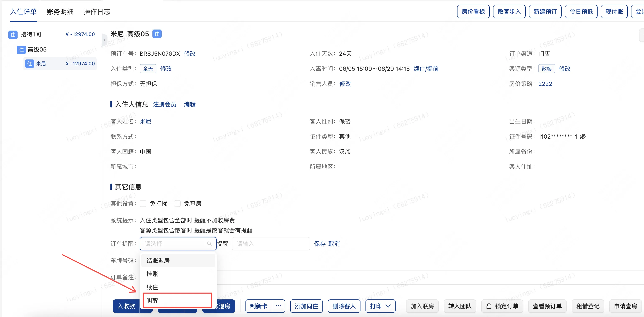
Task: Choose 叫醒 from the reminder list
Action: (x=178, y=300)
